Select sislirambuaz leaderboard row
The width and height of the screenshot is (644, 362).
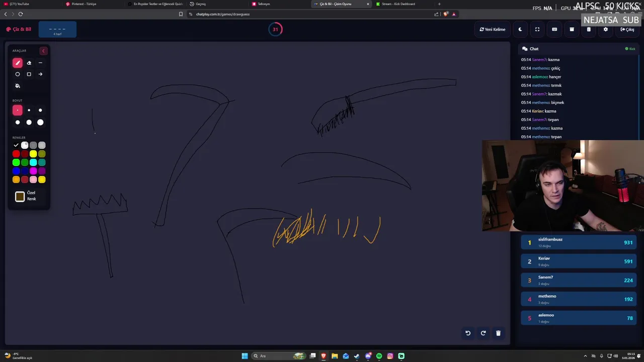579,242
